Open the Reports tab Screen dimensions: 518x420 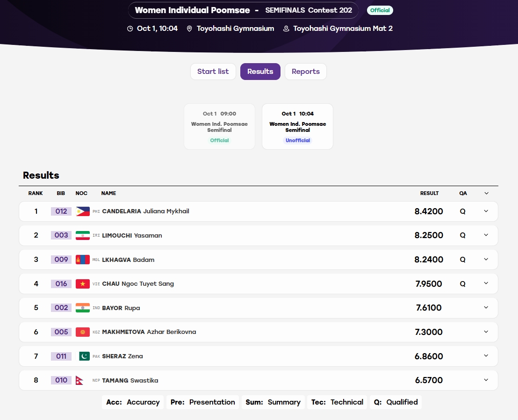coord(306,72)
